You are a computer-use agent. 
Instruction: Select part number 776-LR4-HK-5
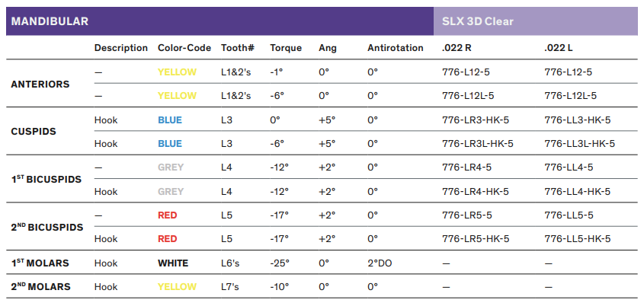point(476,192)
